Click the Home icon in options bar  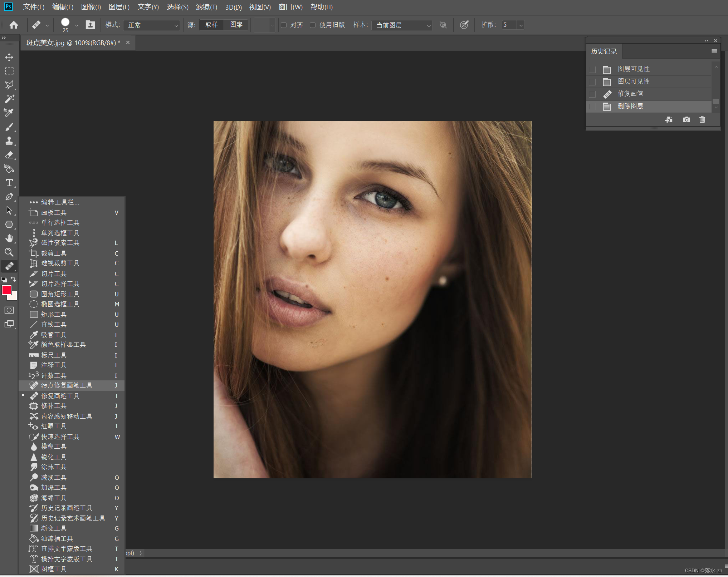[x=14, y=25]
